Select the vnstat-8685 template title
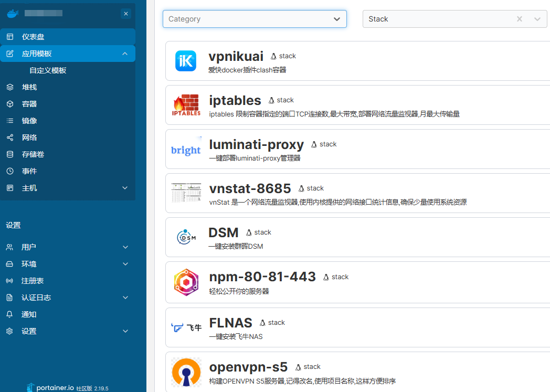The height and width of the screenshot is (392, 550). coord(250,188)
